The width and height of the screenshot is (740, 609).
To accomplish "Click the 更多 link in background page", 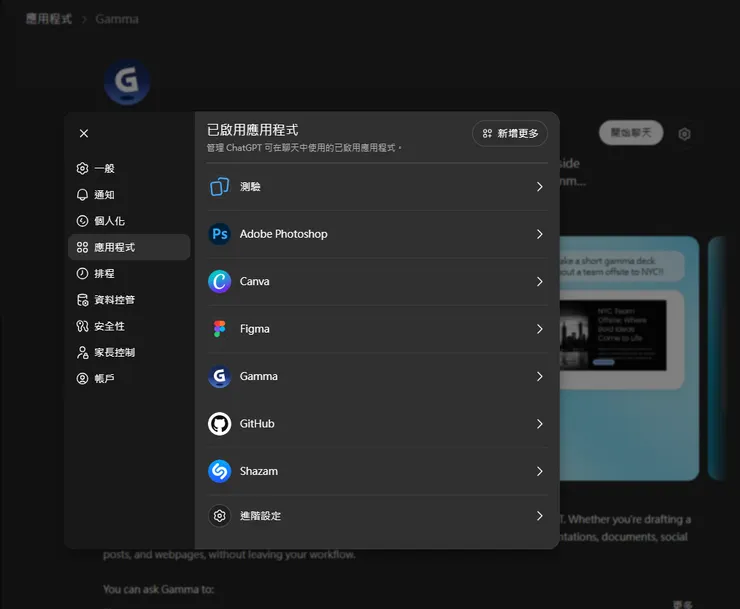I will tap(682, 604).
